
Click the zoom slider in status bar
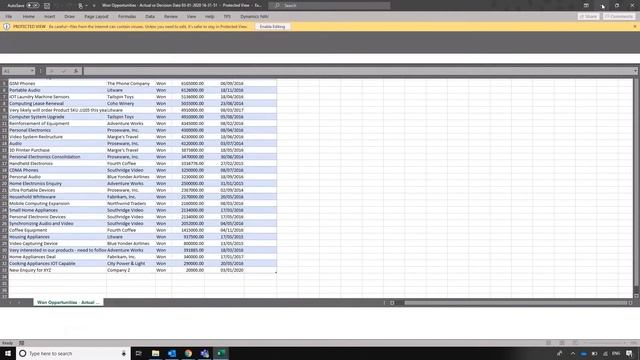(x=604, y=343)
